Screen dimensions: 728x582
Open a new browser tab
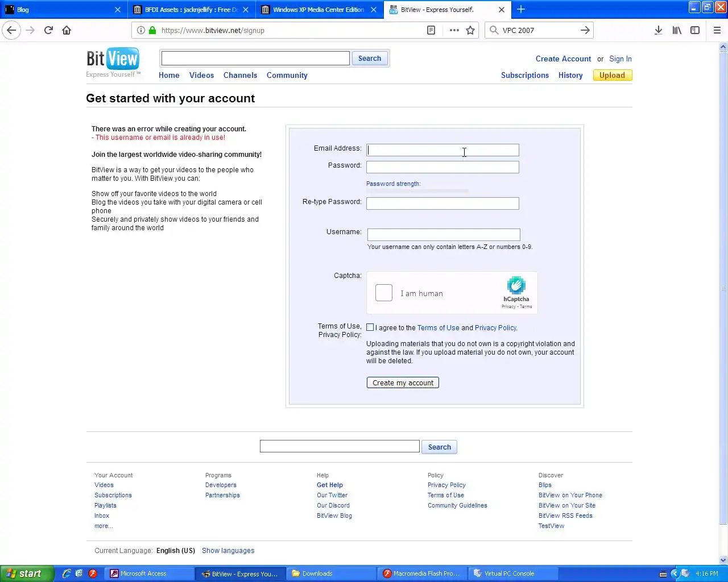521,9
